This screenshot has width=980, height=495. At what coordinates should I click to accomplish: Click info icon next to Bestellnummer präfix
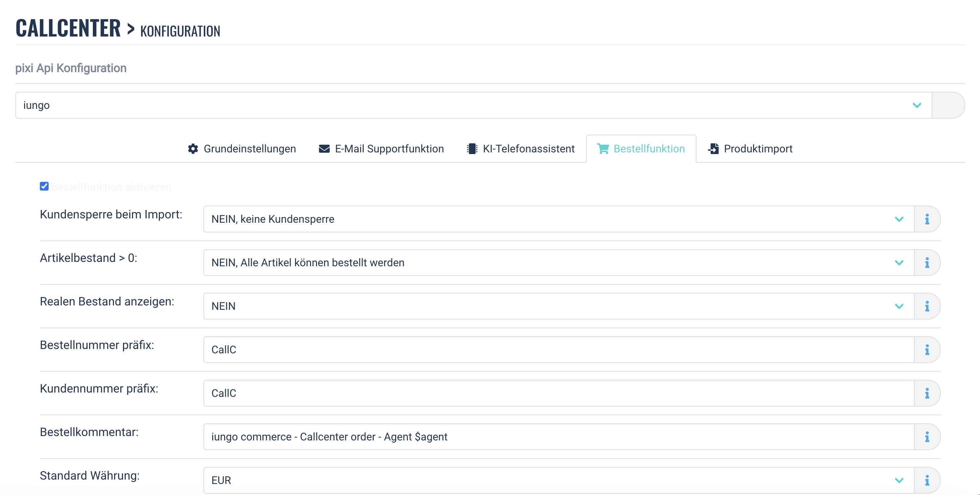tap(927, 350)
